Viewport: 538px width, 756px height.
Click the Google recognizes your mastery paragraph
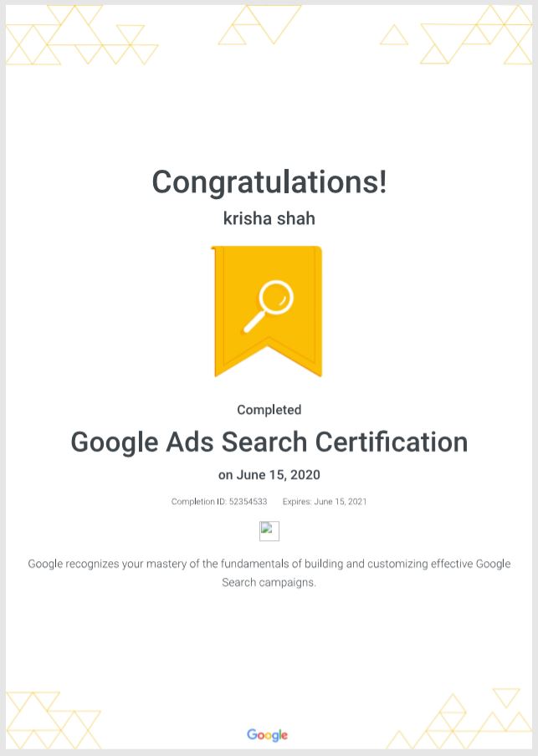pos(269,573)
